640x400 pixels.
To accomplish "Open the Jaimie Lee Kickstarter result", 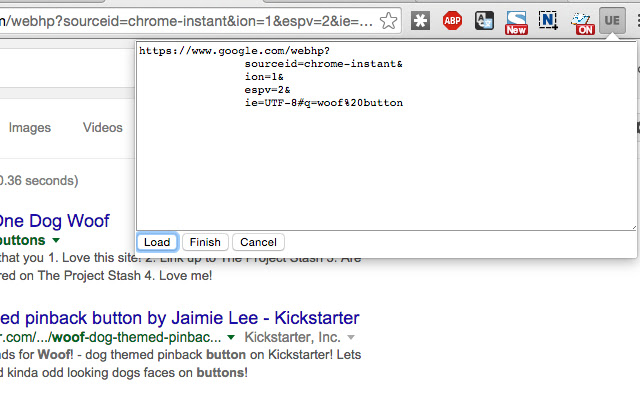I will [180, 318].
